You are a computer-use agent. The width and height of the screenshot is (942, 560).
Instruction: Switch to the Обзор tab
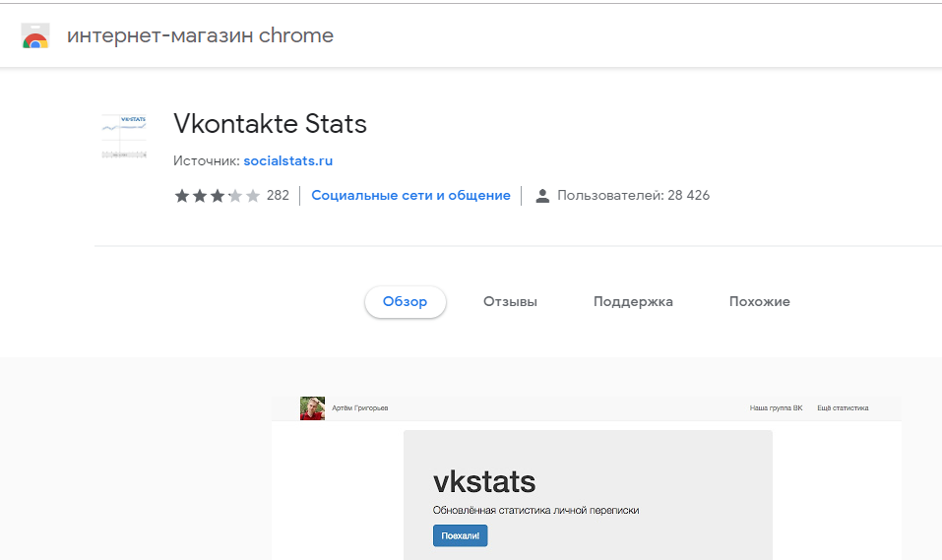pyautogui.click(x=405, y=301)
